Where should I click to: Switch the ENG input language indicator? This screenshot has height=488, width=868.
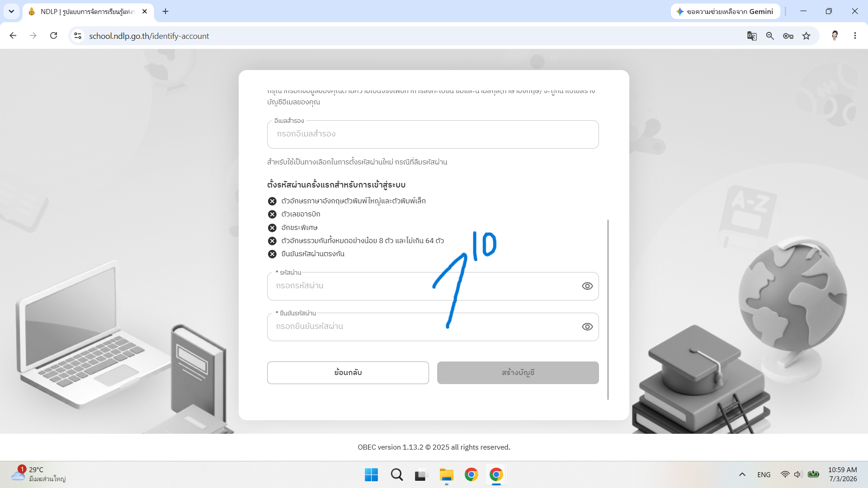point(764,474)
